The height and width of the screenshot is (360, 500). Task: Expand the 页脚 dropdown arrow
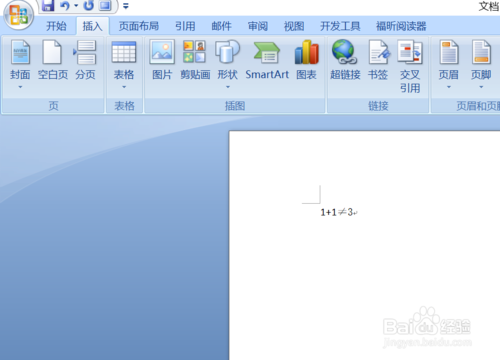(481, 87)
